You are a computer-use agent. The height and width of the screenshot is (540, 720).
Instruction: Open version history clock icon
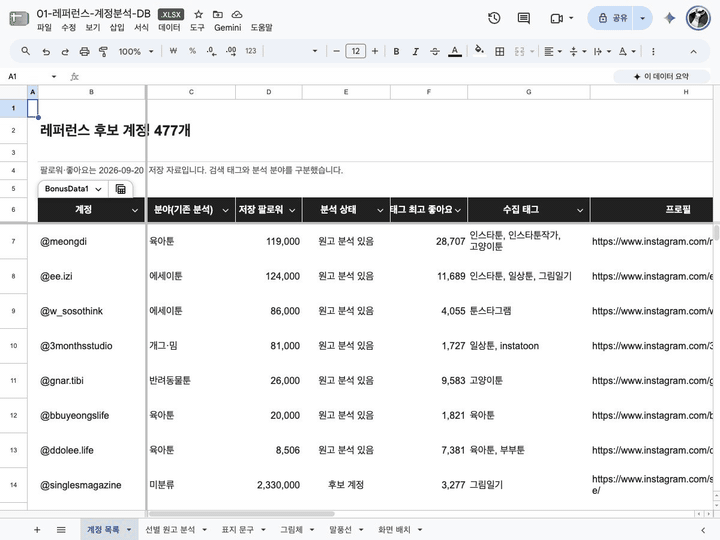(x=494, y=18)
